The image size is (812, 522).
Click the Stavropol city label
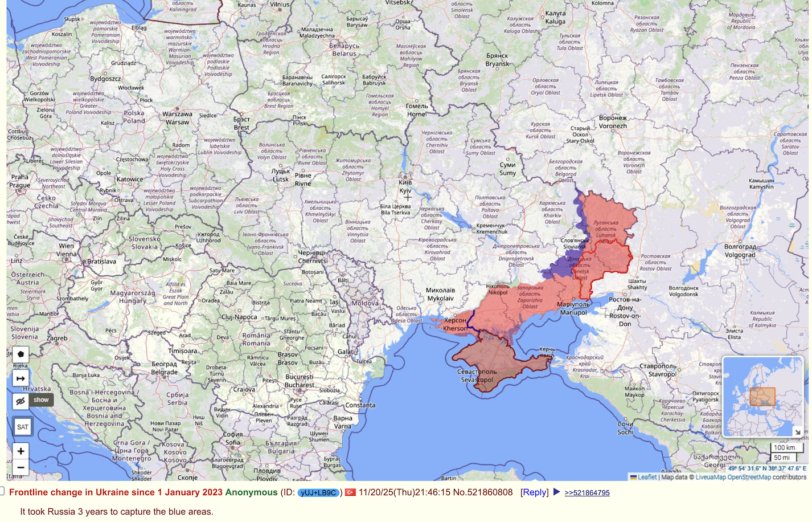tap(658, 370)
